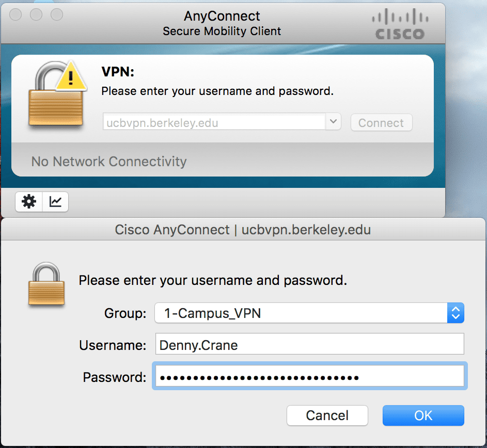Click the No Network Connectivity status text
Image resolution: width=487 pixels, height=448 pixels.
(109, 162)
